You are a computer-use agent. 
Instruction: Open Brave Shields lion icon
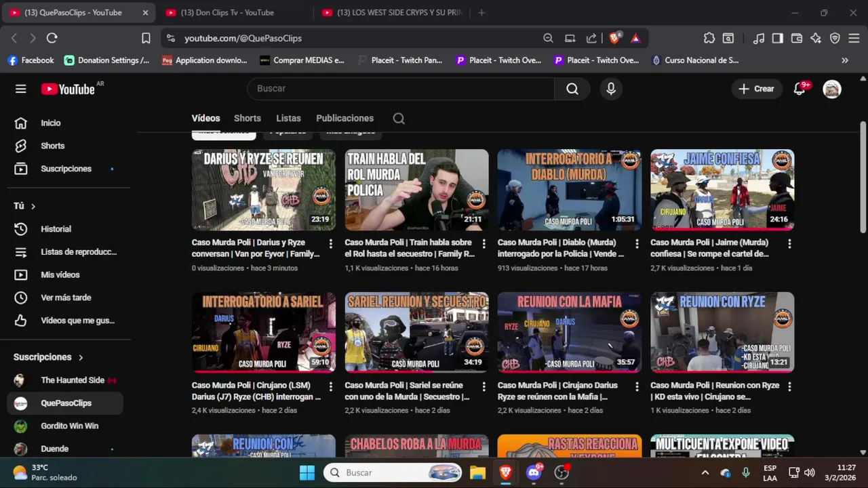(615, 38)
